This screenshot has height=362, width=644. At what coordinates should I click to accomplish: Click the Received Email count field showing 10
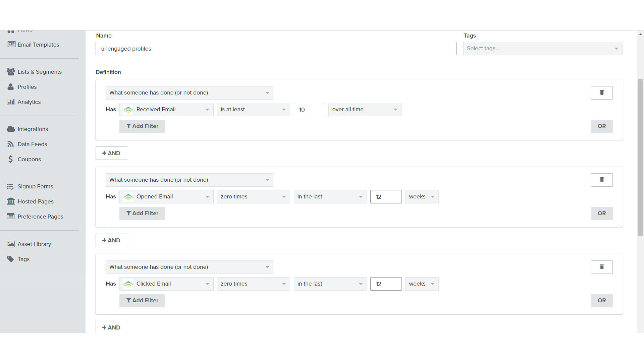coord(309,110)
